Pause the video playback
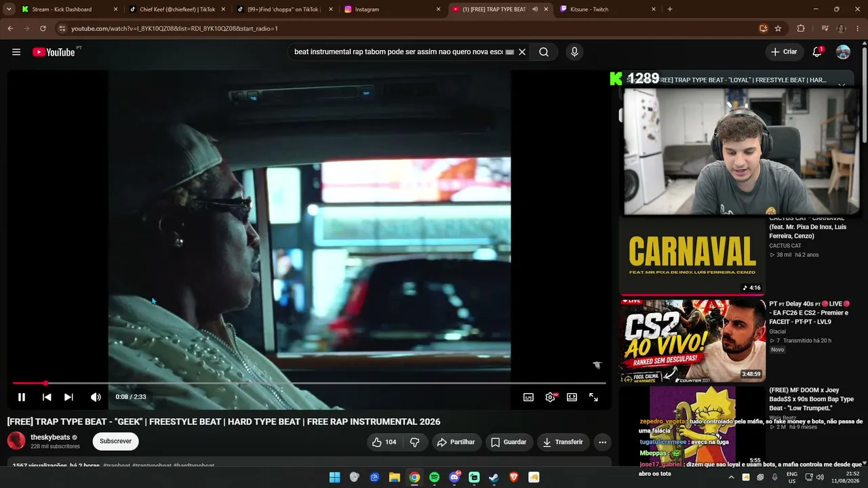Viewport: 868px width, 488px height. click(x=22, y=397)
